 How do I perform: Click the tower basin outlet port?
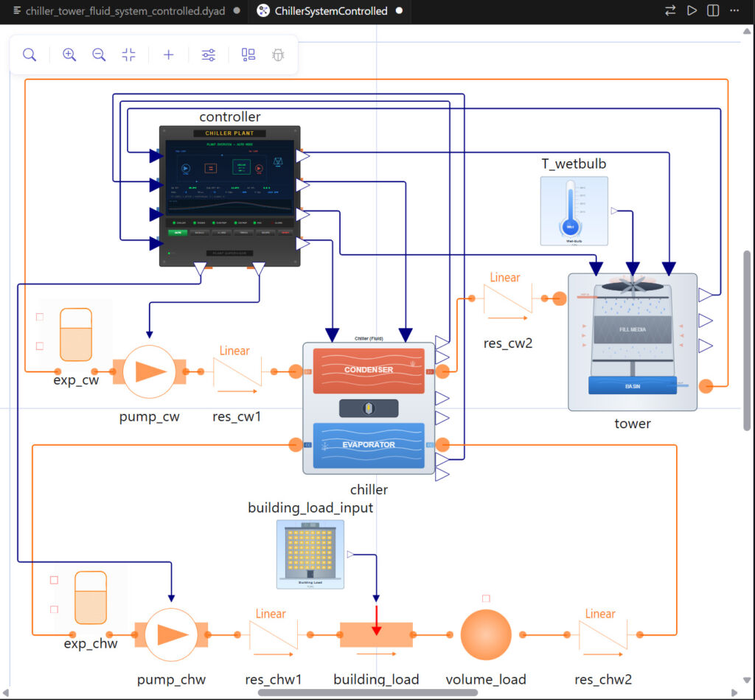[706, 386]
